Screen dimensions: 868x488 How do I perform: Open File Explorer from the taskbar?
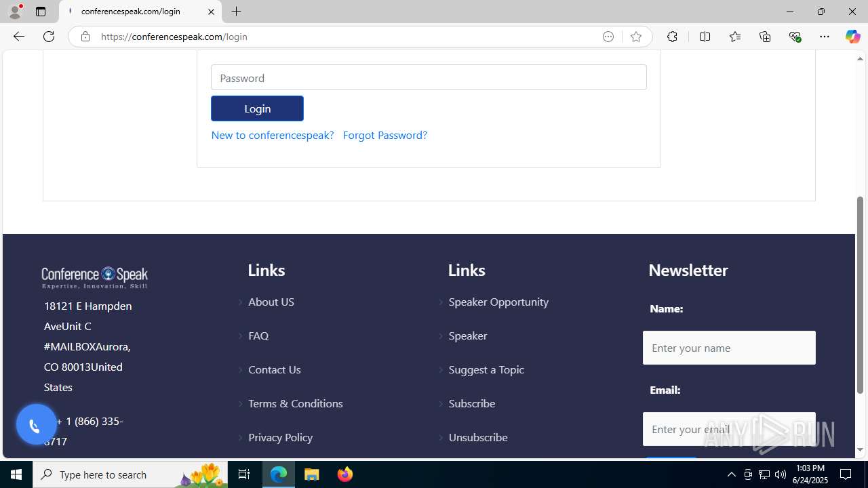pyautogui.click(x=311, y=474)
